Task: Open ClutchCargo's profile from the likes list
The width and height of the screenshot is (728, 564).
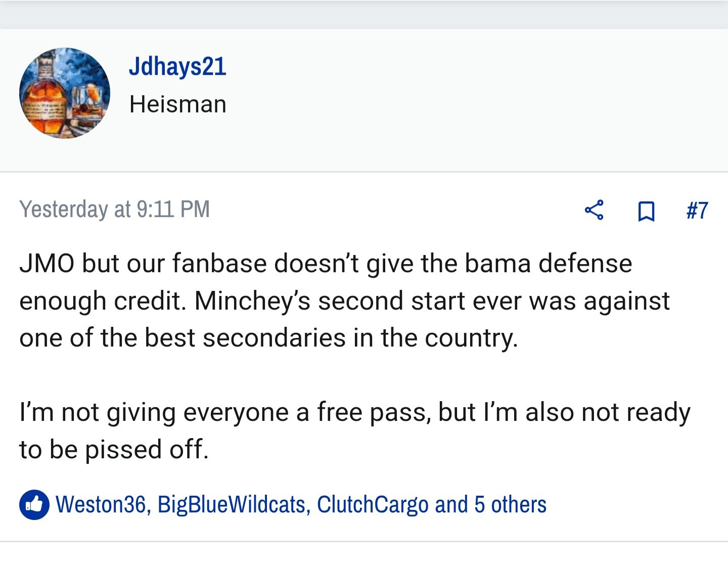Action: (373, 504)
